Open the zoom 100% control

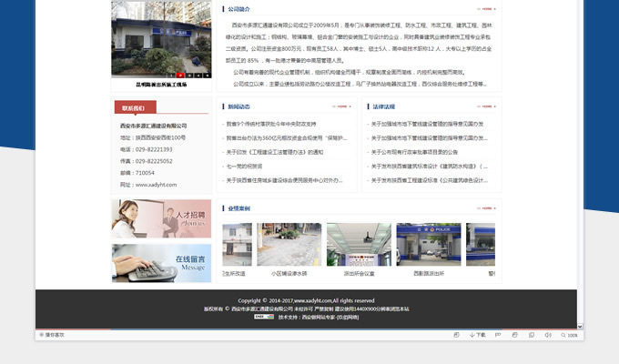pos(569,335)
